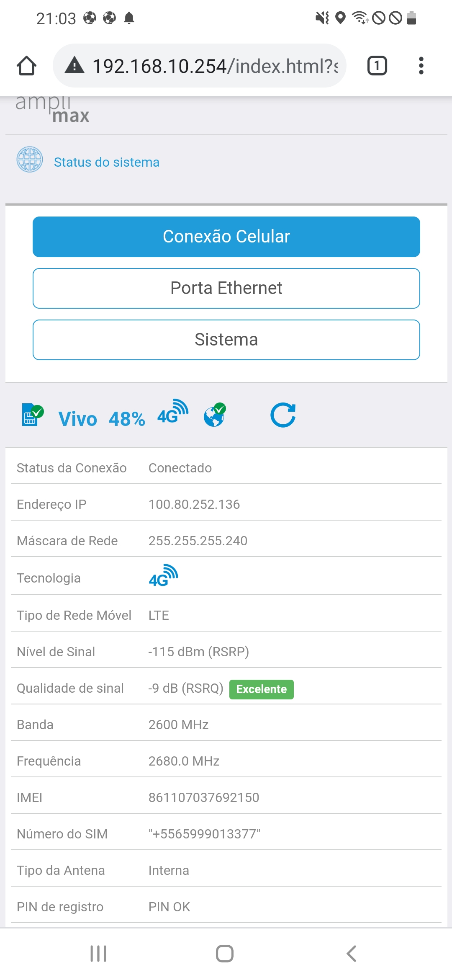Tap the browser home icon

pyautogui.click(x=26, y=66)
